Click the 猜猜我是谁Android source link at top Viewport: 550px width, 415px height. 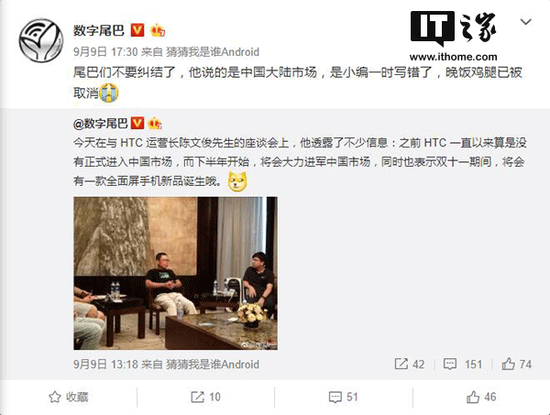[x=213, y=52]
